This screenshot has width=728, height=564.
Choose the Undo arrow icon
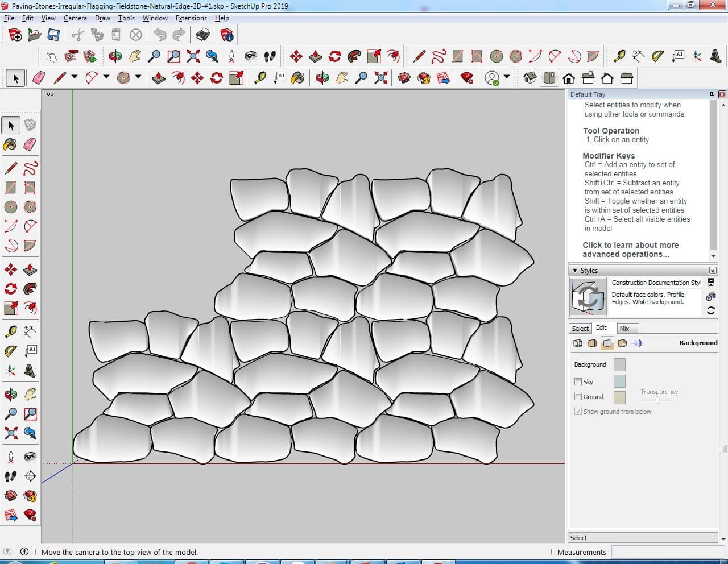(160, 35)
